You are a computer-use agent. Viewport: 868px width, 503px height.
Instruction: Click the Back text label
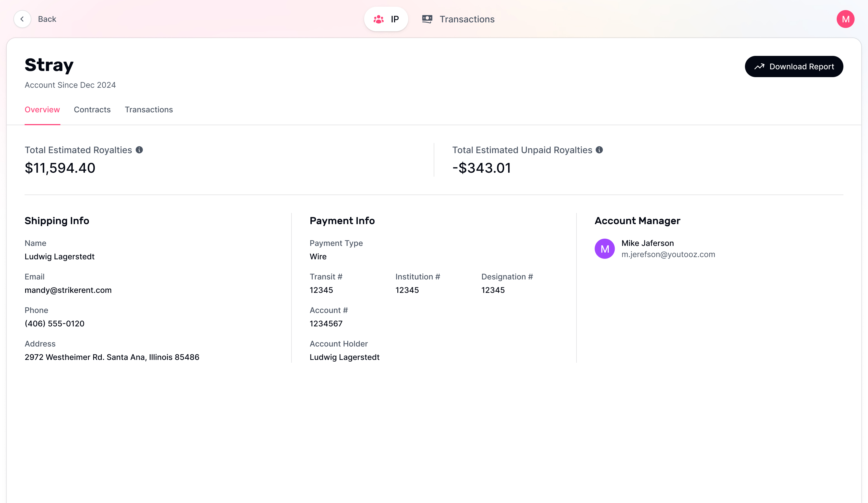click(x=47, y=19)
